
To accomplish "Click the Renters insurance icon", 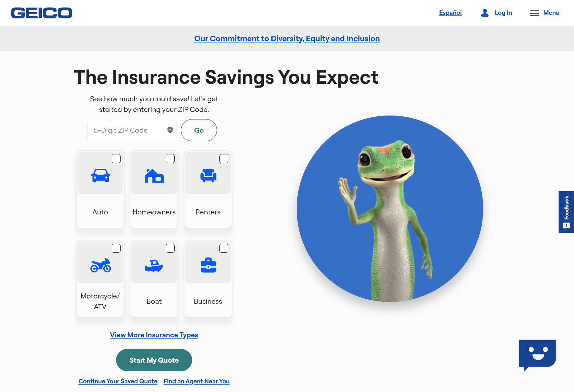I will coord(208,176).
